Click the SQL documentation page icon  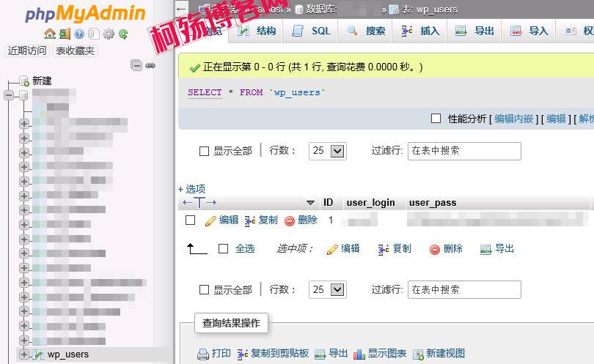(x=94, y=34)
